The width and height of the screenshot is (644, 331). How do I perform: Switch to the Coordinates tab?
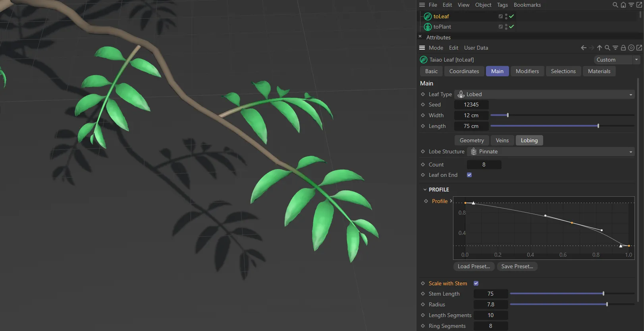[x=464, y=71]
